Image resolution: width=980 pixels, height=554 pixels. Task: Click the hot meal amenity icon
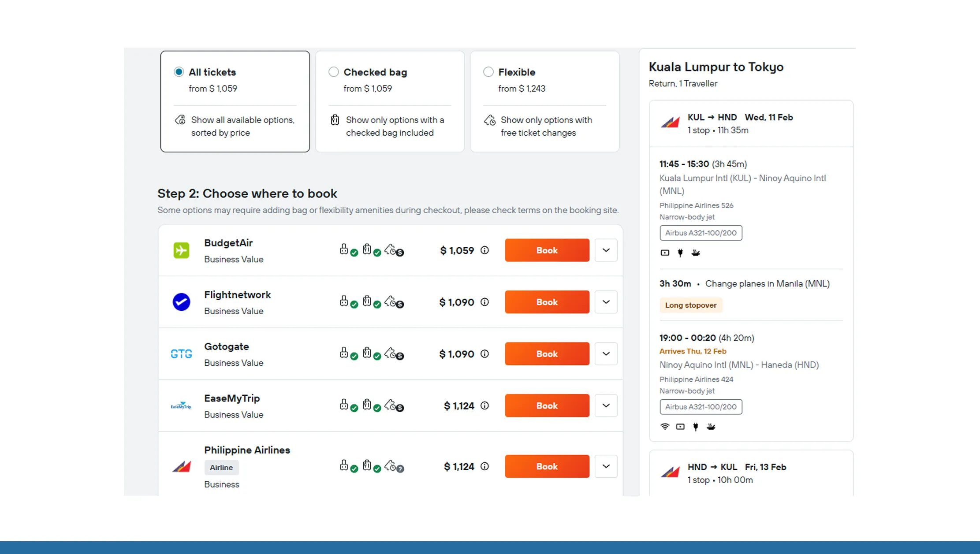tap(696, 253)
